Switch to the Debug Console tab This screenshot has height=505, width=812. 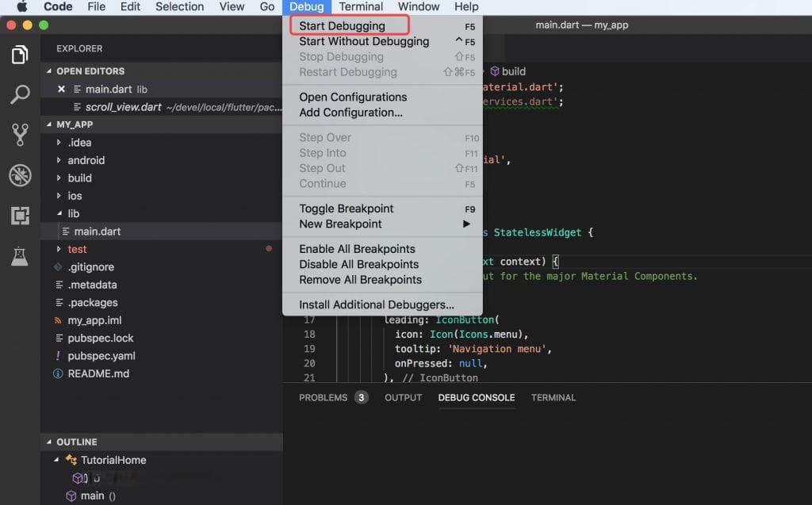[477, 398]
